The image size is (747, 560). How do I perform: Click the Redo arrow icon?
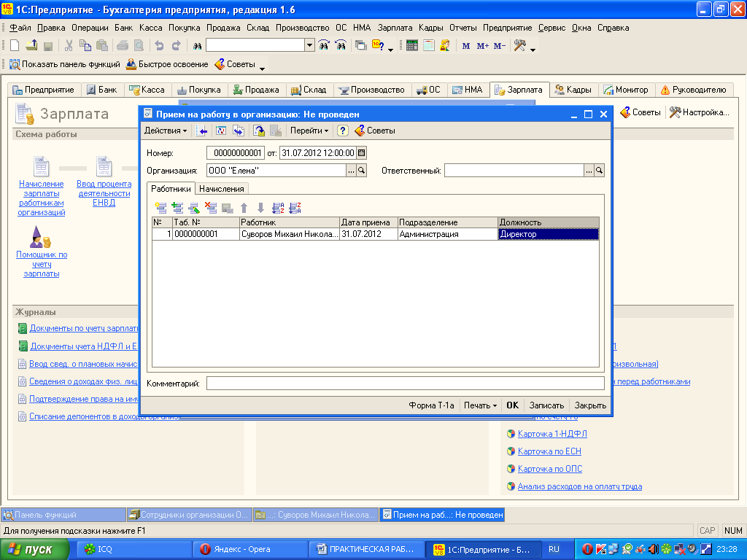(x=177, y=46)
